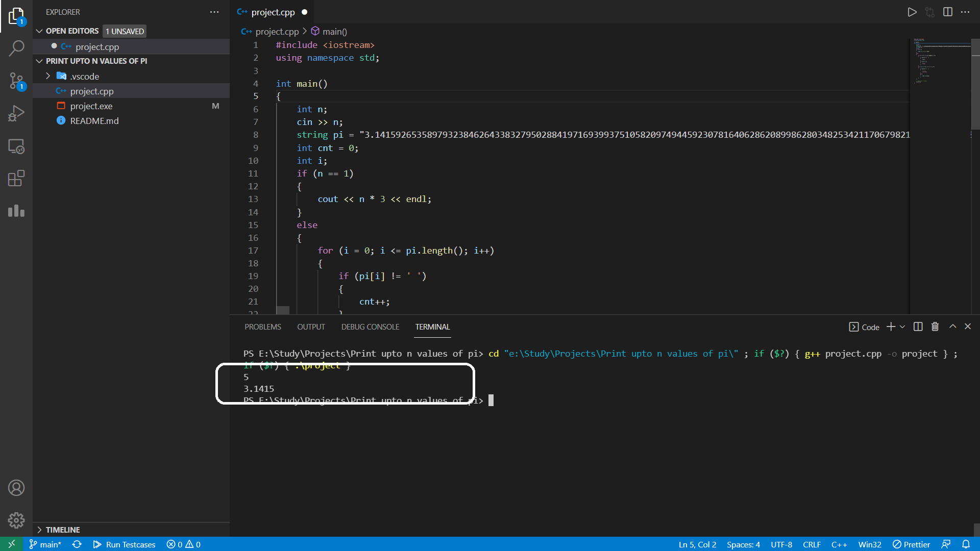Open the Remote Explorer view
This screenshot has width=980, height=551.
coord(17,146)
